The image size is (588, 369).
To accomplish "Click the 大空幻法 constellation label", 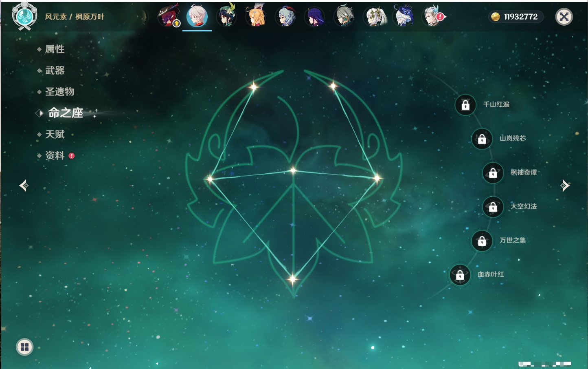I will 524,206.
